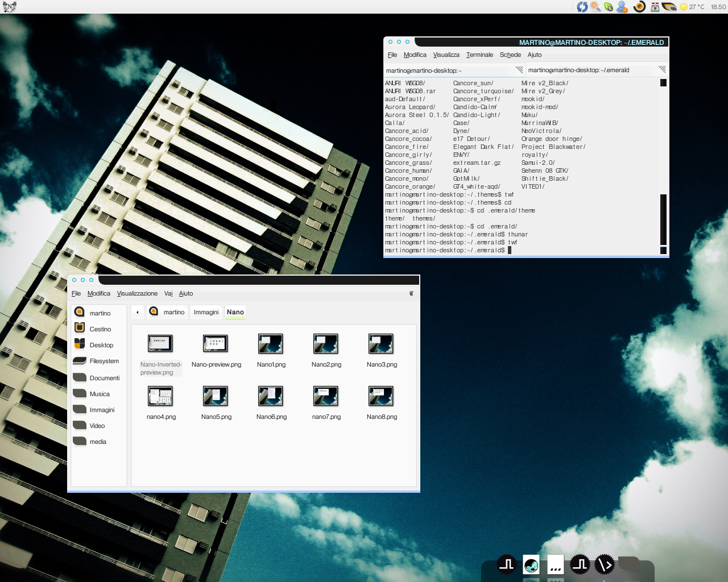Open Filesystem in the sidebar

tap(99, 360)
